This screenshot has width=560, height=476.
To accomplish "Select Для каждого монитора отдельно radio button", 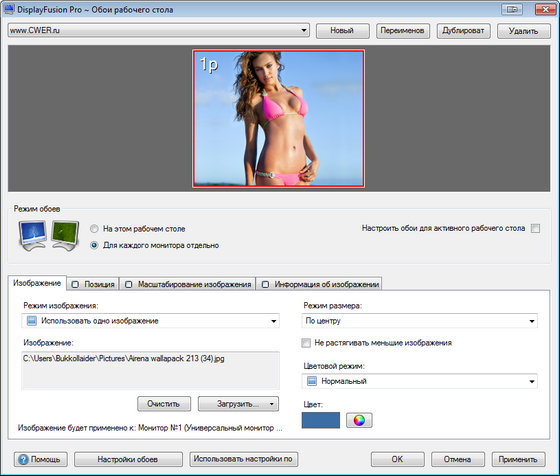I will [94, 245].
